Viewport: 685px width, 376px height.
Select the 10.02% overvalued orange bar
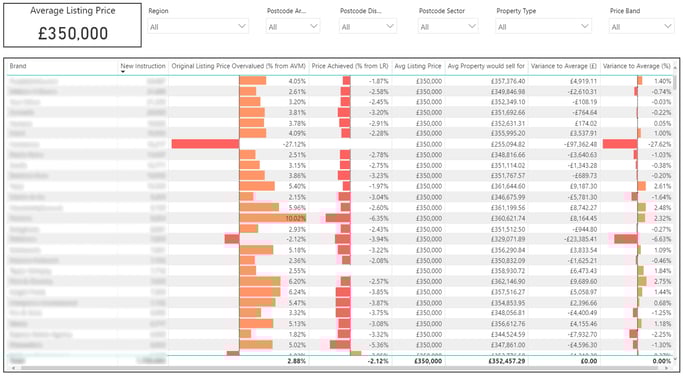(x=273, y=218)
